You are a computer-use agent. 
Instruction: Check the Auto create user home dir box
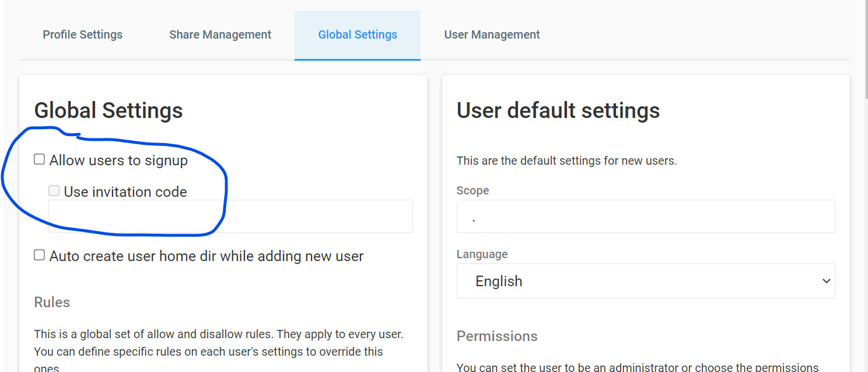(39, 255)
